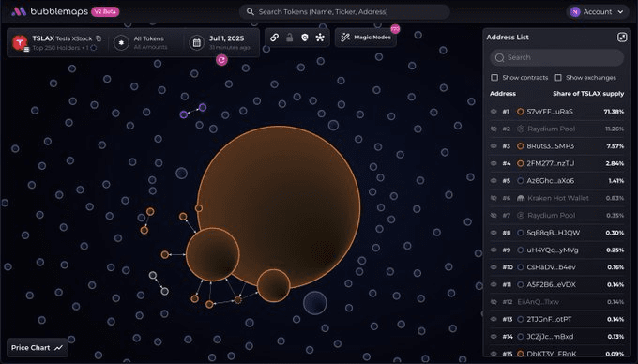The image size is (638, 364).
Task: Select address 2FM277..nzTU in list
Action: click(551, 163)
